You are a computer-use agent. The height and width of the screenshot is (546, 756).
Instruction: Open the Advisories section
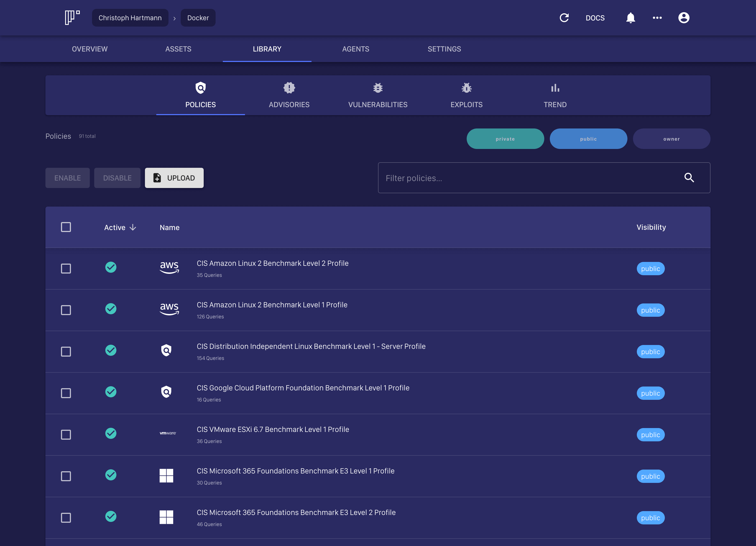pyautogui.click(x=289, y=95)
